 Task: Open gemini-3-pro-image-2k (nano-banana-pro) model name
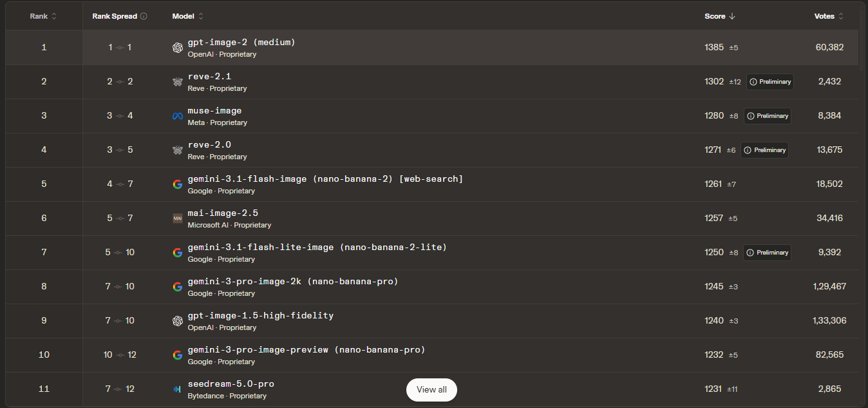coord(293,282)
